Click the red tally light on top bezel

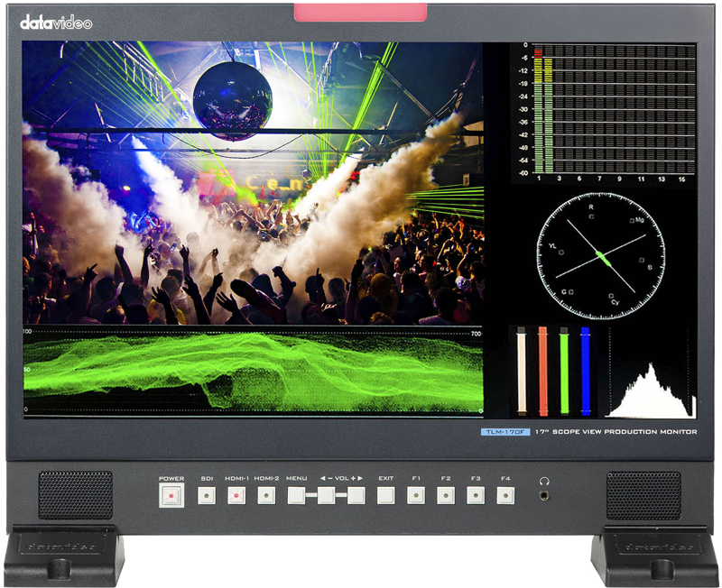click(360, 12)
